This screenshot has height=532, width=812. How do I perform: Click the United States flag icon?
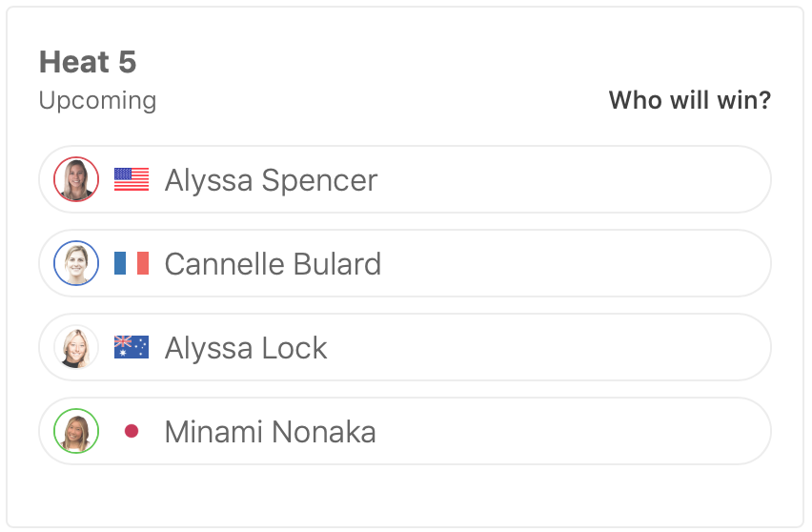[x=132, y=179]
